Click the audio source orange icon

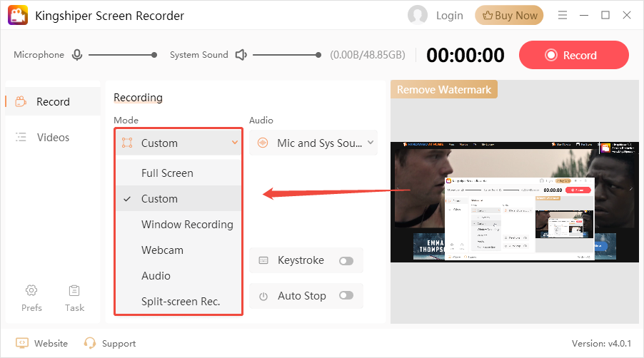pyautogui.click(x=263, y=143)
